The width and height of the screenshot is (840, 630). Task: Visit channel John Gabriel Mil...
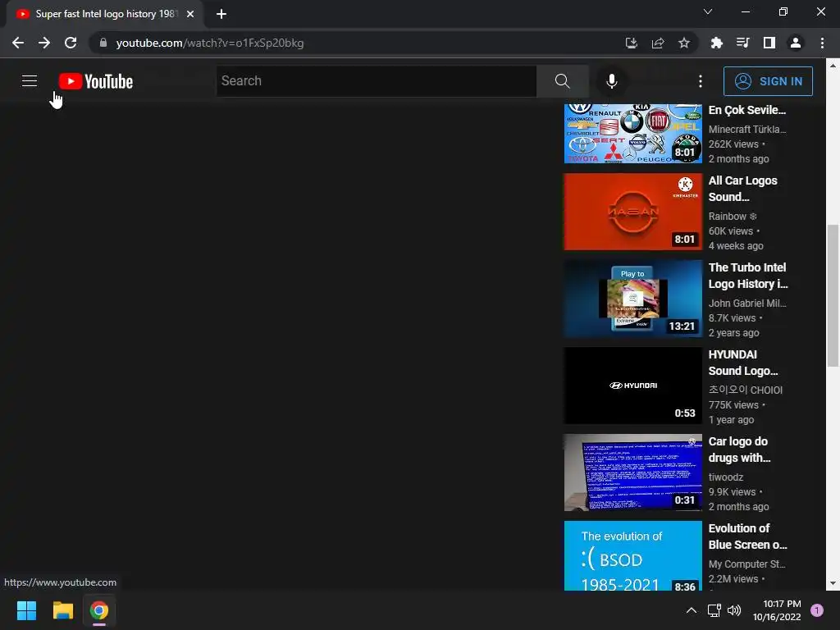click(747, 304)
